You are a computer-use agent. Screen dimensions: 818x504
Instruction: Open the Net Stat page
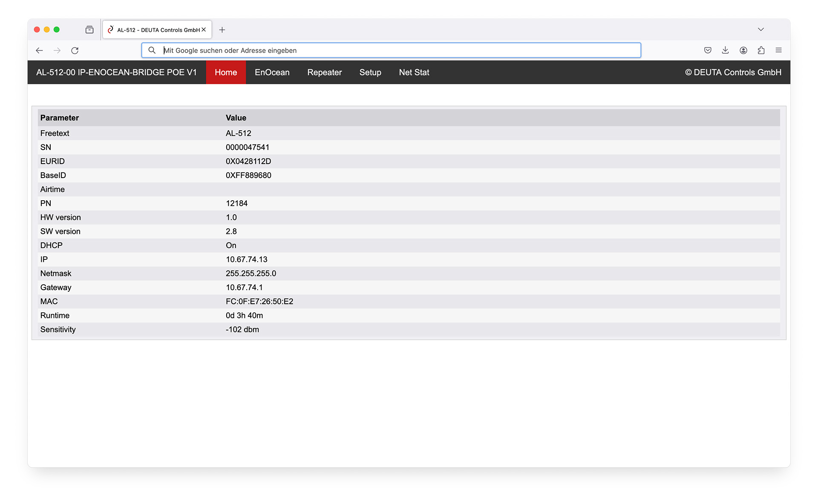(x=414, y=72)
